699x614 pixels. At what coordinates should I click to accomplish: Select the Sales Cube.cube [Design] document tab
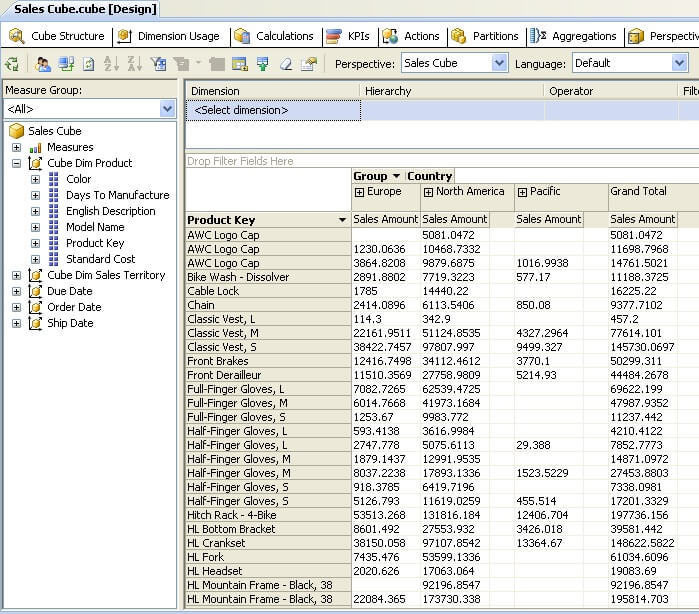coord(85,9)
